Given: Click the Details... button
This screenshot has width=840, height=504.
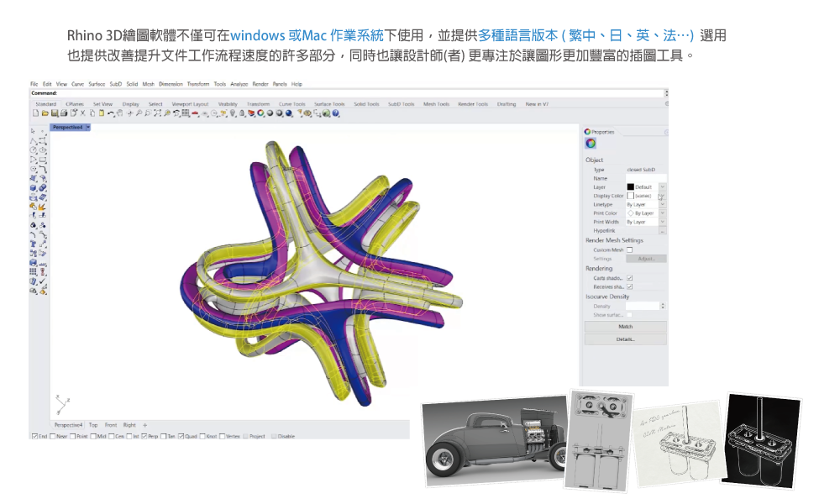Looking at the screenshot, I should 625,339.
